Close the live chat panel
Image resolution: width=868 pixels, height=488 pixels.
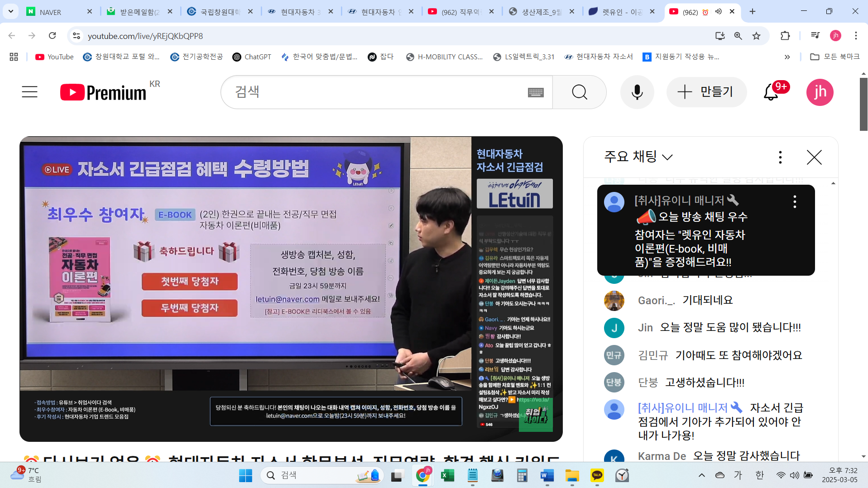click(814, 157)
